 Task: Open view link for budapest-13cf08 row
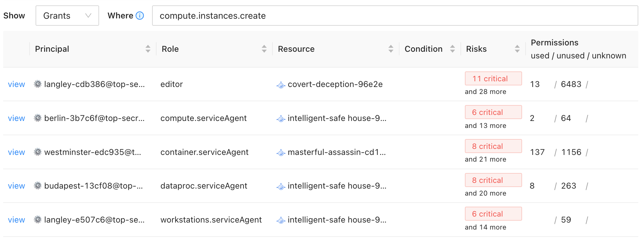[x=17, y=186]
